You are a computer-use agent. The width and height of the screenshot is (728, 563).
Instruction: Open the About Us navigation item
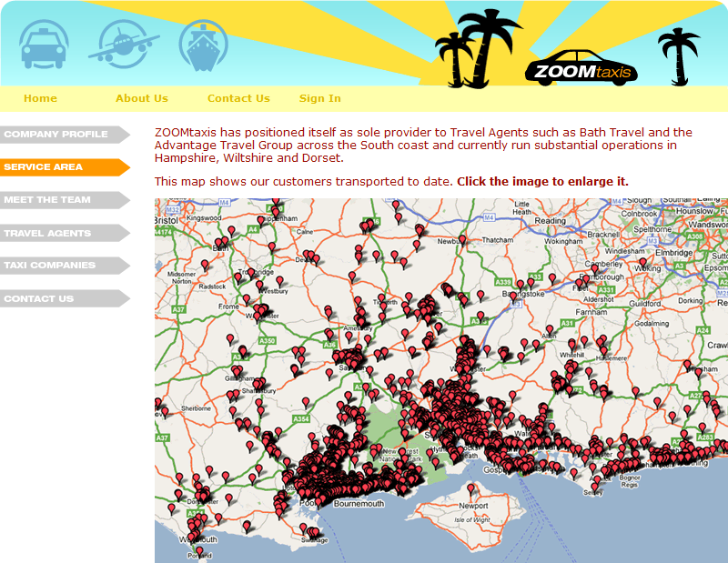coord(142,98)
